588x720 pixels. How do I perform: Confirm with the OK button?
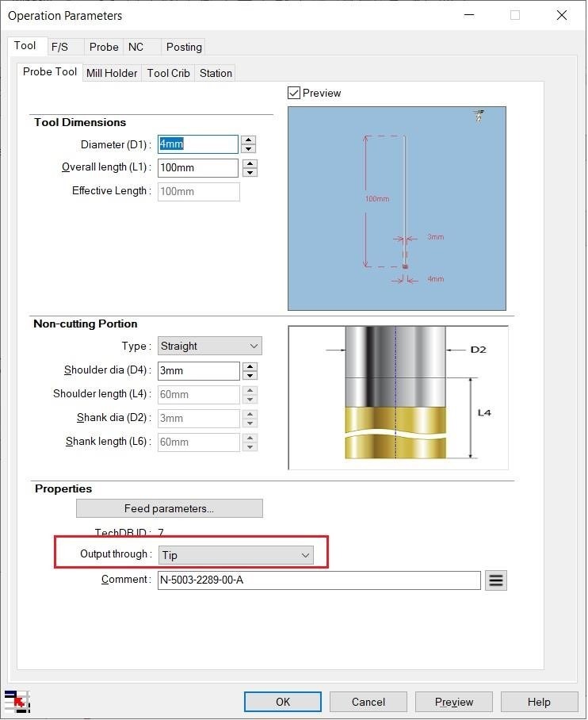click(283, 702)
